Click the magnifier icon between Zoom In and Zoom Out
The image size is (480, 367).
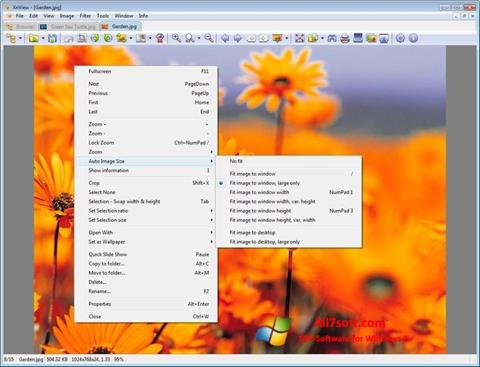click(190, 38)
